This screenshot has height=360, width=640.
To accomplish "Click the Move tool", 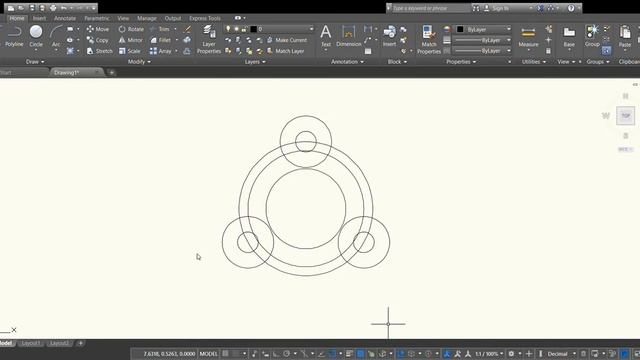I will [x=98, y=29].
